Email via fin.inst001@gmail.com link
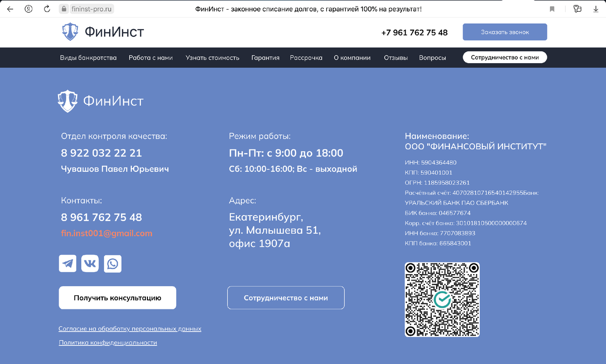The width and height of the screenshot is (606, 364). point(106,233)
